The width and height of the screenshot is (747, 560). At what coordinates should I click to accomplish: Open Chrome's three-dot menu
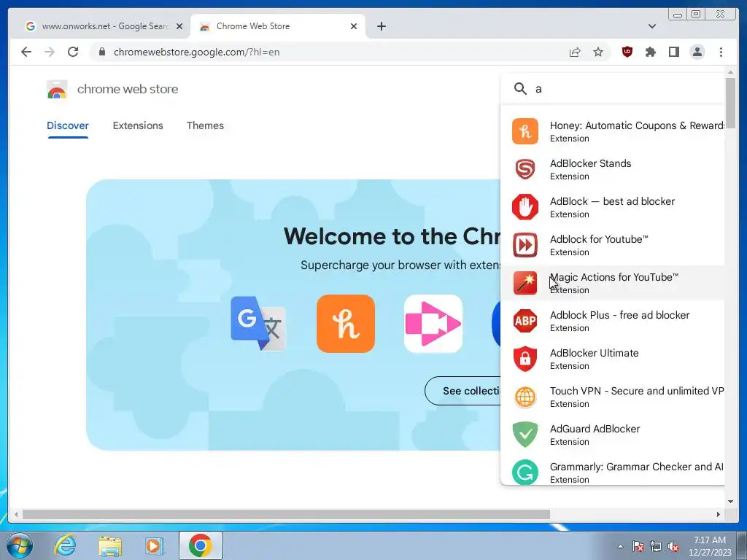[x=721, y=52]
